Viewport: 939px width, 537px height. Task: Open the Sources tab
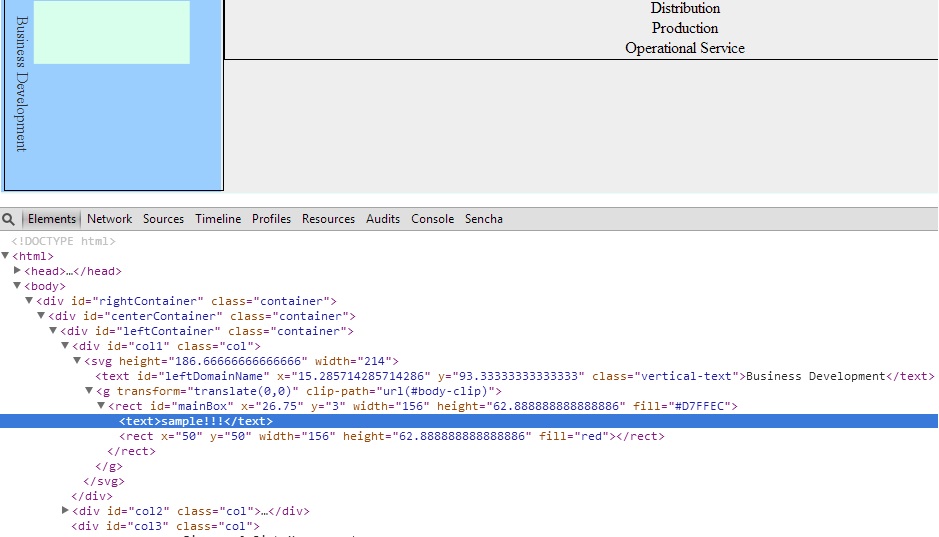coord(163,219)
